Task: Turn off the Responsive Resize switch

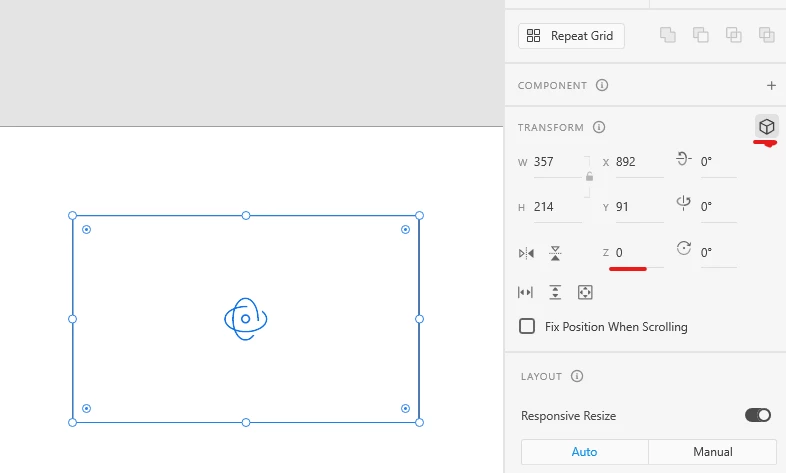Action: click(757, 415)
